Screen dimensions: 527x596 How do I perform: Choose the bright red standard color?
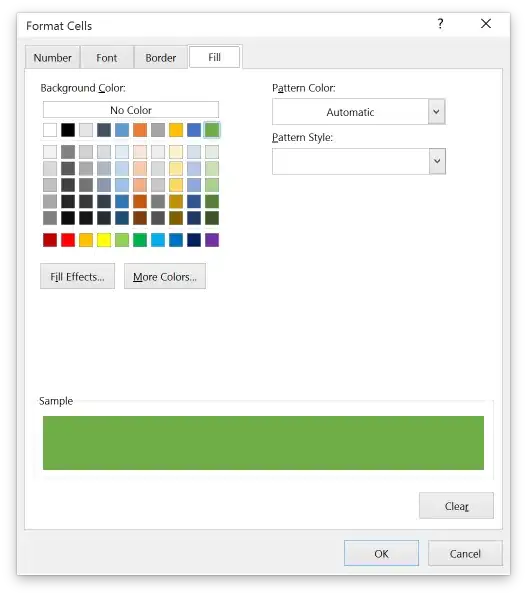tap(68, 240)
